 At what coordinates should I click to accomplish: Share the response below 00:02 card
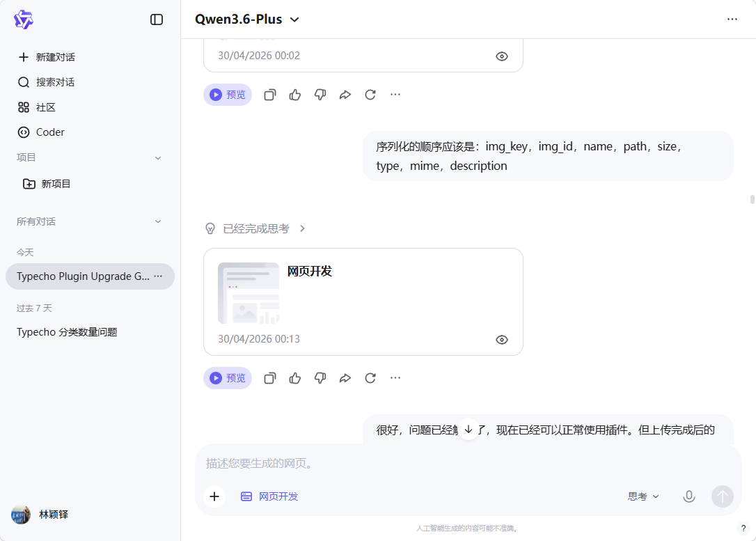pos(345,95)
